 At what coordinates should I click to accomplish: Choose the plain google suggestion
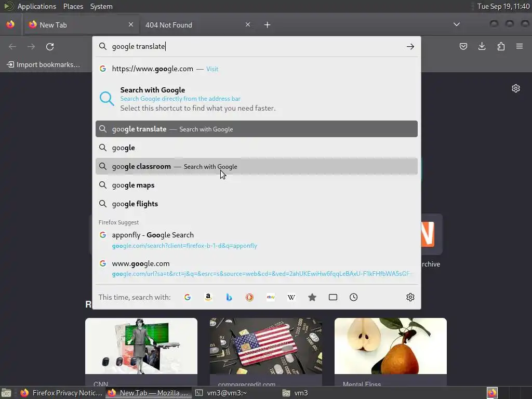click(257, 148)
